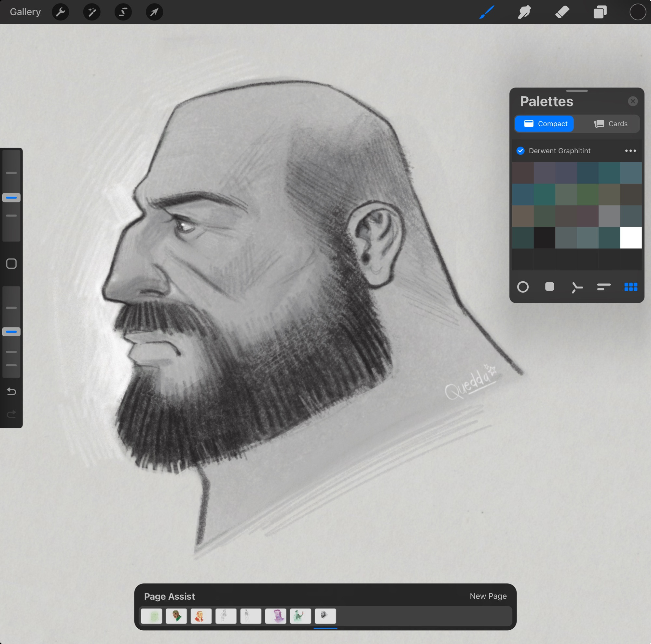651x644 pixels.
Task: Create a New Page in Page Assist
Action: [488, 596]
